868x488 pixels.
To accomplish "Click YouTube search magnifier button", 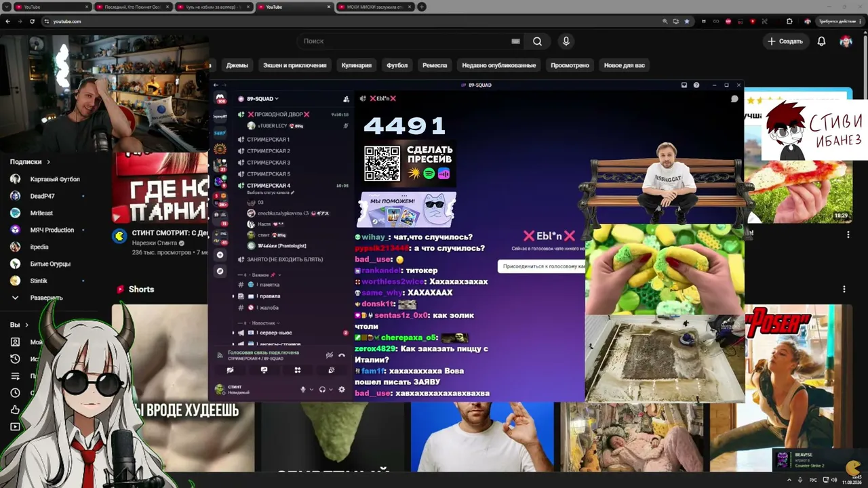I will click(537, 41).
